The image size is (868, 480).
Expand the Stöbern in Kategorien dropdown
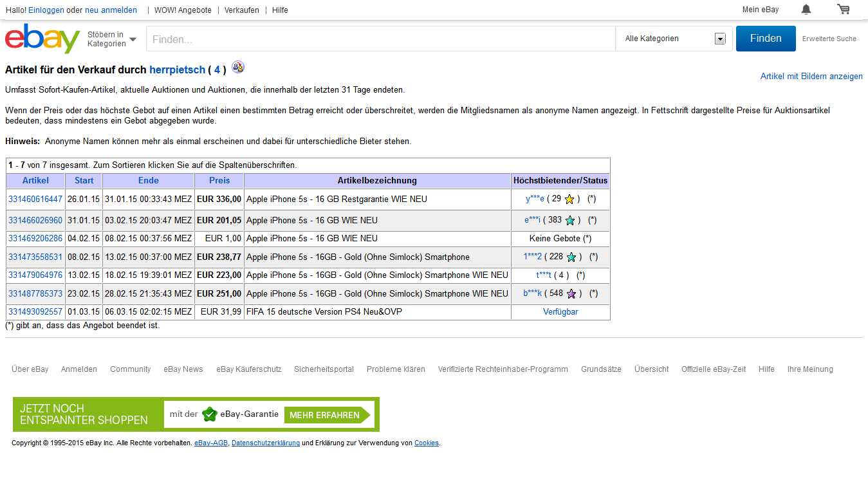112,39
